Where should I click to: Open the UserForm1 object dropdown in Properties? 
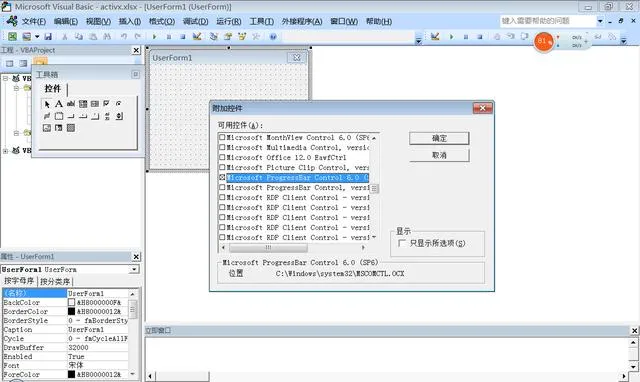click(x=134, y=269)
